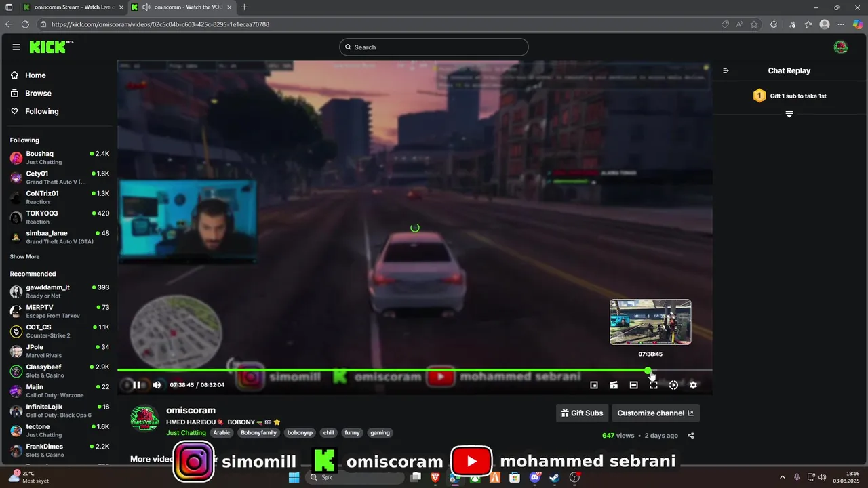Seek at the green progress bar handle

coord(648,370)
